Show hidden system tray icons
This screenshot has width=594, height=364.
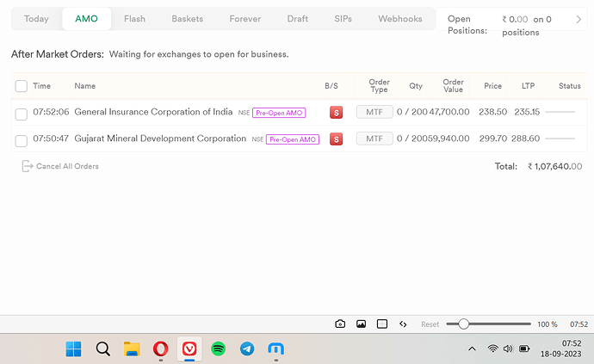472,349
